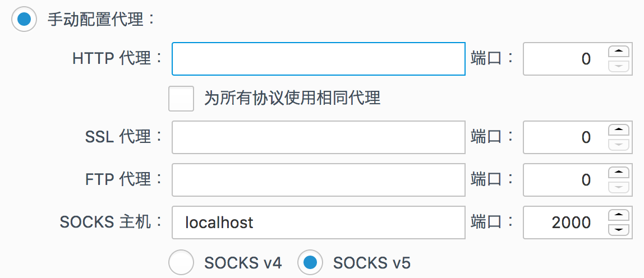Increase the FTP proxy port value
Viewport: 644px width, 278px height.
pyautogui.click(x=619, y=173)
